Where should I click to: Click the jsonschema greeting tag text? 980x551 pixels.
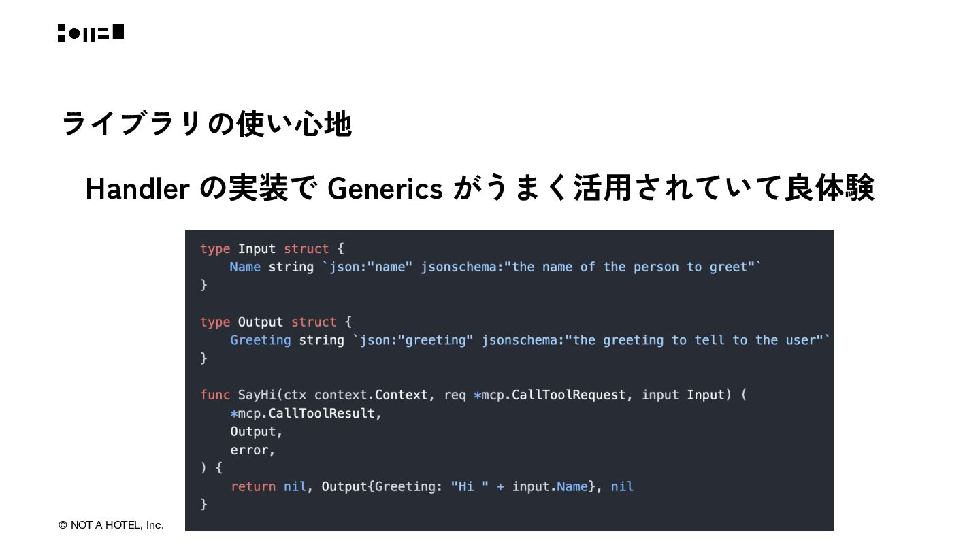(656, 340)
